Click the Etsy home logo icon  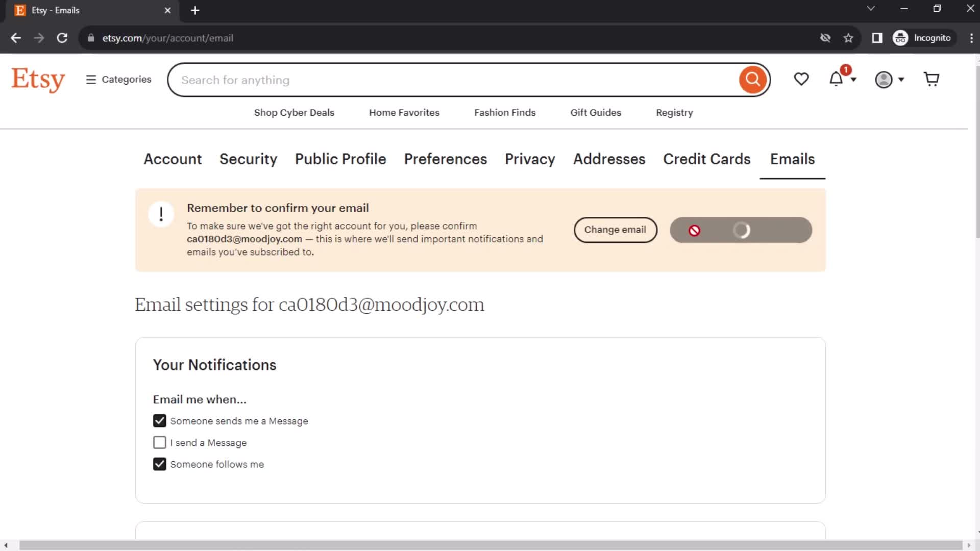tap(38, 80)
